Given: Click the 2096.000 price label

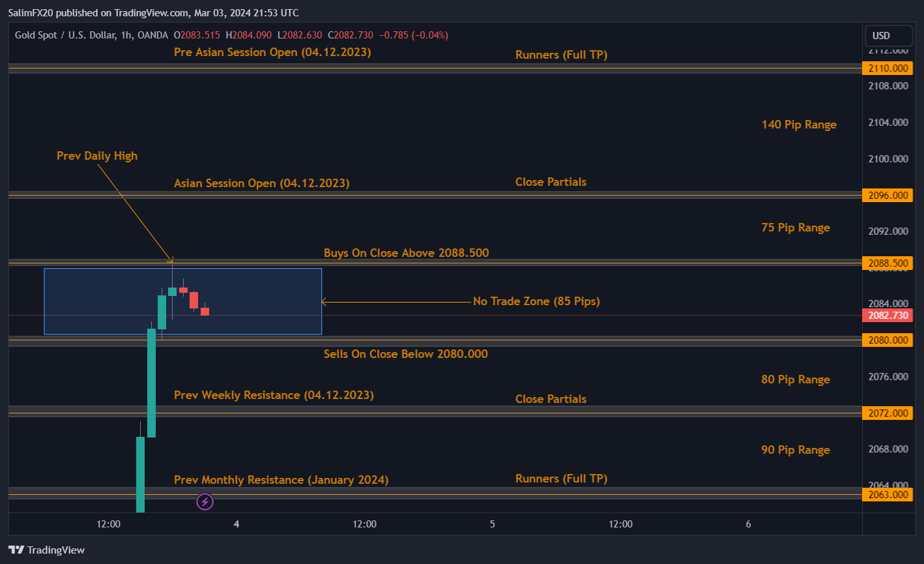Looking at the screenshot, I should pyautogui.click(x=886, y=195).
